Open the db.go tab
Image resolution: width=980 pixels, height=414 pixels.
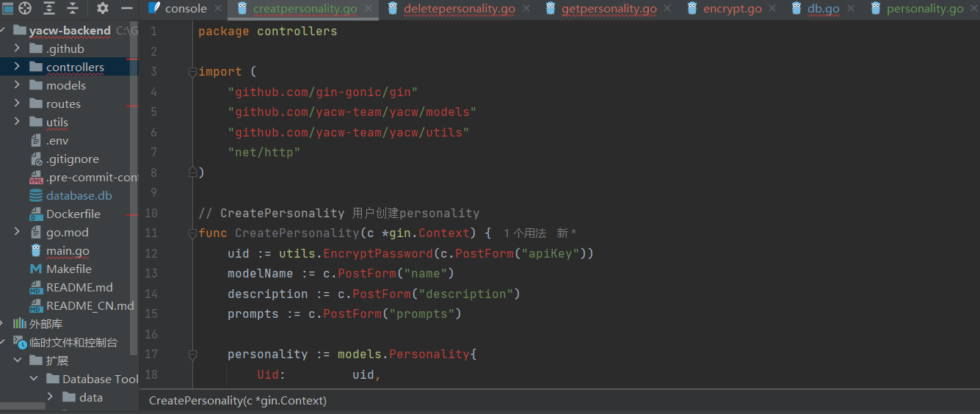(x=824, y=9)
